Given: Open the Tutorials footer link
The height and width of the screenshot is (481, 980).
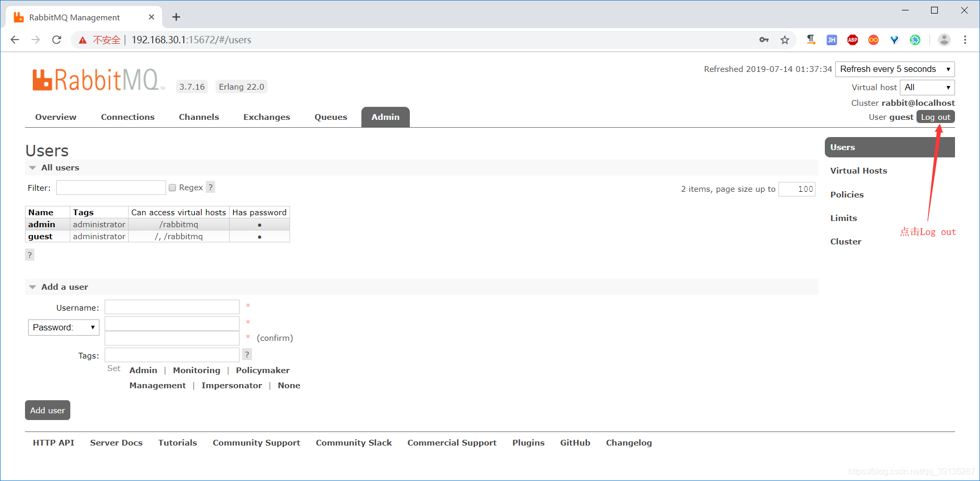Looking at the screenshot, I should 178,443.
